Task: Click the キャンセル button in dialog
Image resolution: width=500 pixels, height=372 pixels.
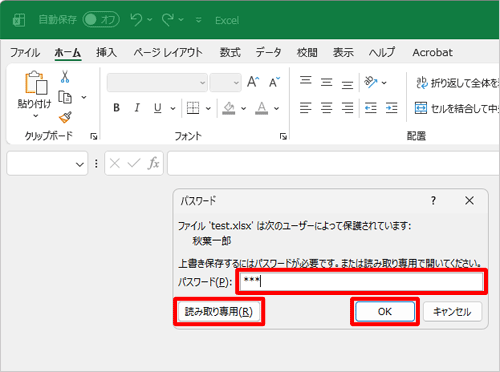Action: tap(452, 312)
